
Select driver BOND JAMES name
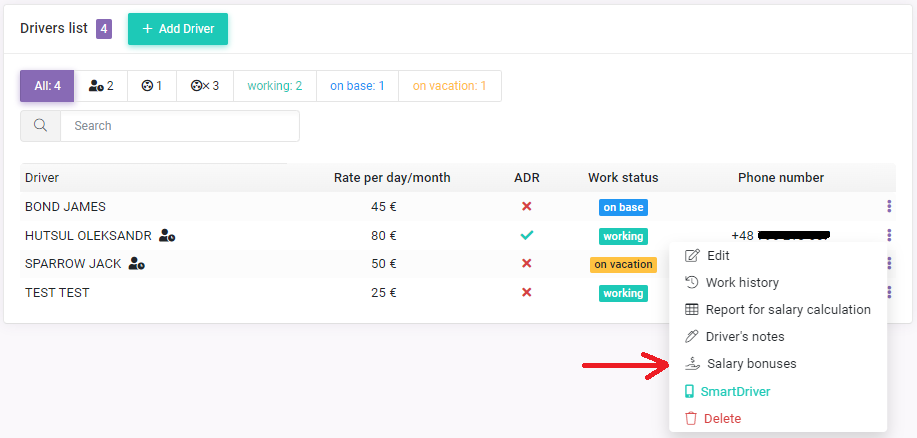click(66, 206)
